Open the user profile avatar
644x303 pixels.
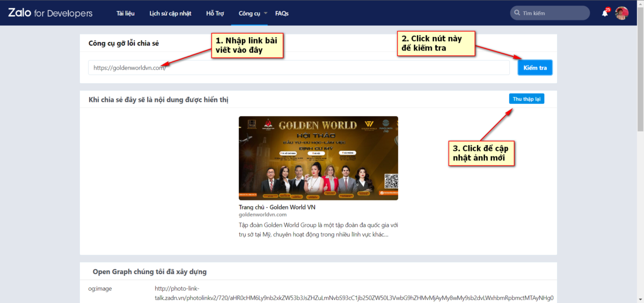(x=621, y=13)
